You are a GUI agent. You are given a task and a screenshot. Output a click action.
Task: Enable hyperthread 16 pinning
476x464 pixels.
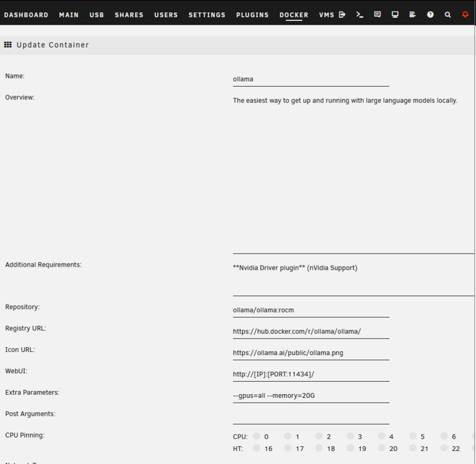256,448
